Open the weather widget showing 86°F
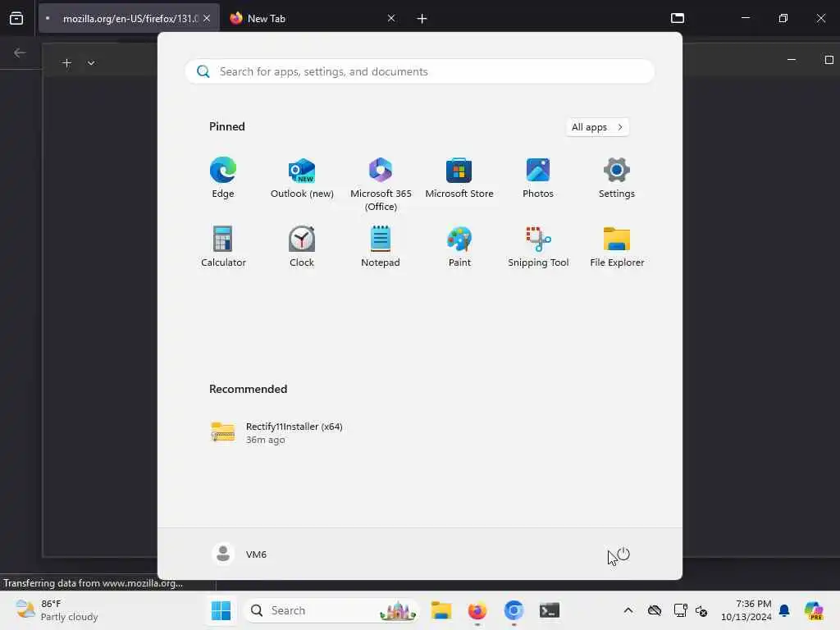 point(57,610)
